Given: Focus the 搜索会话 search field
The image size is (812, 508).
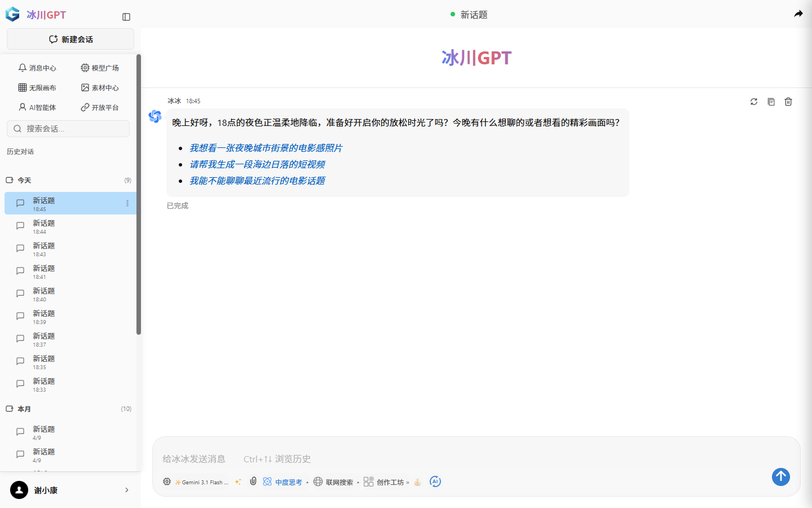Looking at the screenshot, I should pyautogui.click(x=68, y=129).
